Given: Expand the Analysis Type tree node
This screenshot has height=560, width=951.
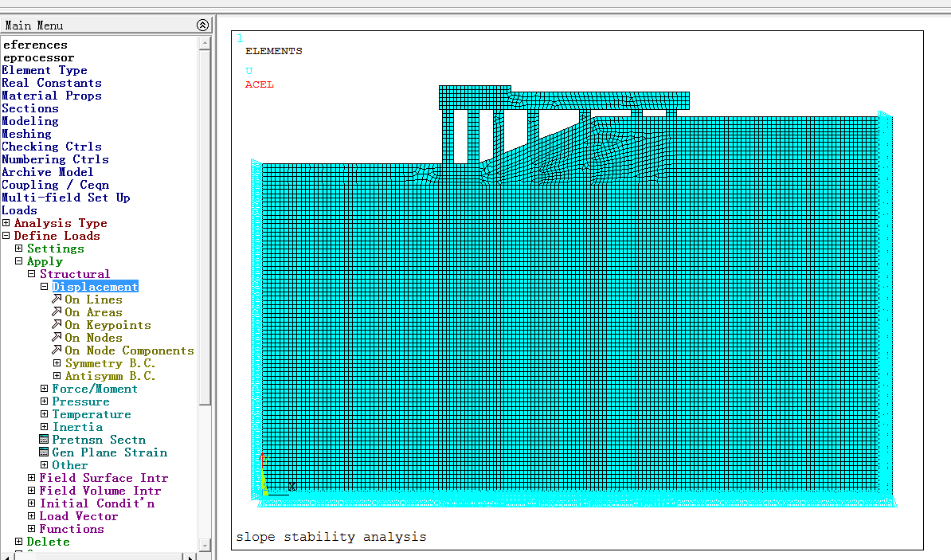Looking at the screenshot, I should (6, 223).
